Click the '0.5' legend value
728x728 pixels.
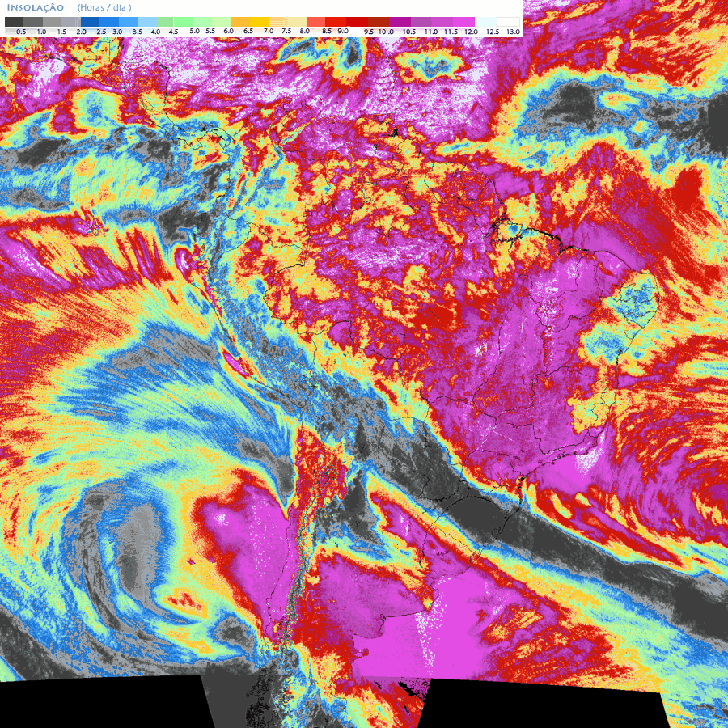pyautogui.click(x=21, y=32)
